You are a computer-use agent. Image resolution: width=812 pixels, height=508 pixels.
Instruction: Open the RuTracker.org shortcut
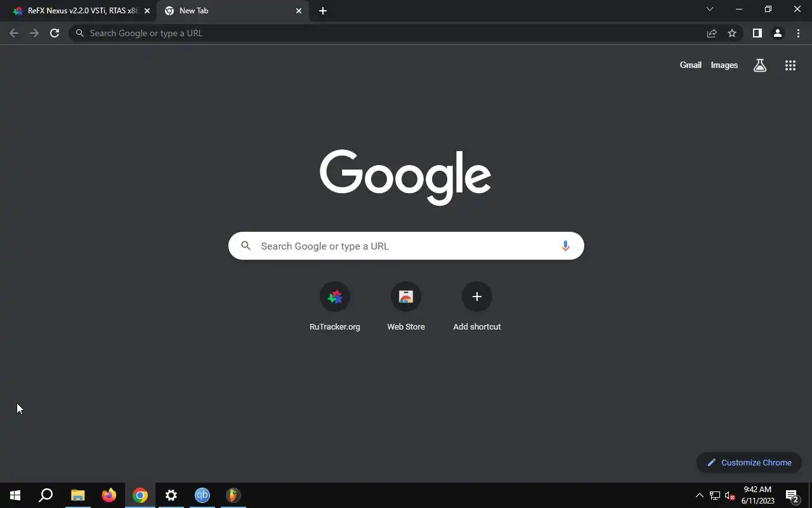pyautogui.click(x=335, y=307)
